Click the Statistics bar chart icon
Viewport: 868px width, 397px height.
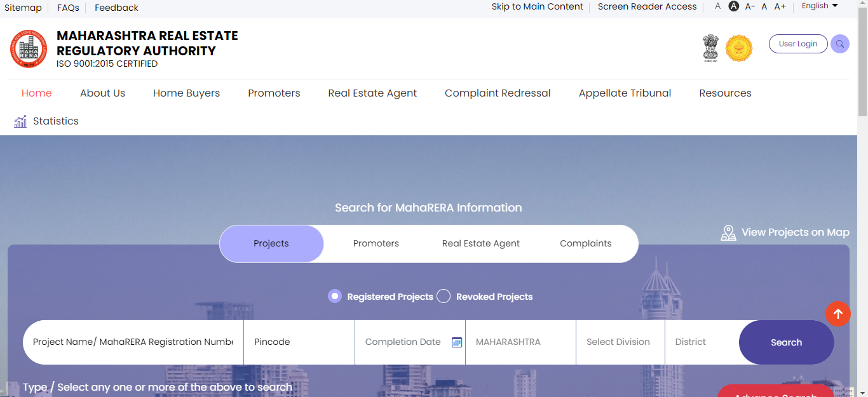(20, 121)
